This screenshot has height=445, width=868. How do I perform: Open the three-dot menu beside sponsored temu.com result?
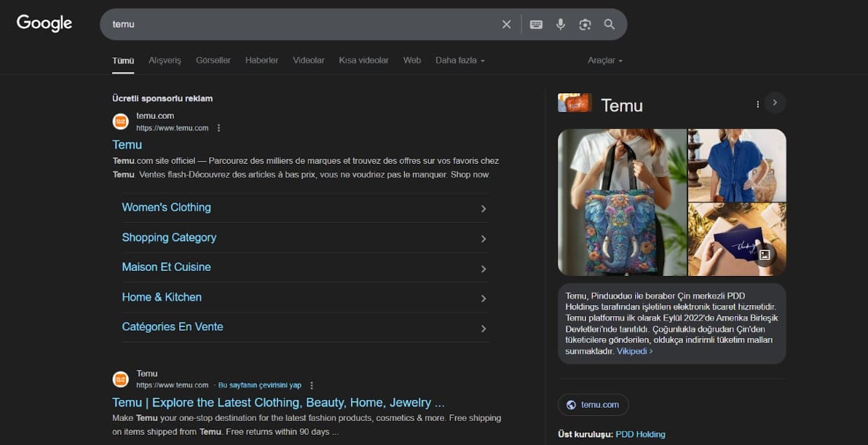point(218,127)
